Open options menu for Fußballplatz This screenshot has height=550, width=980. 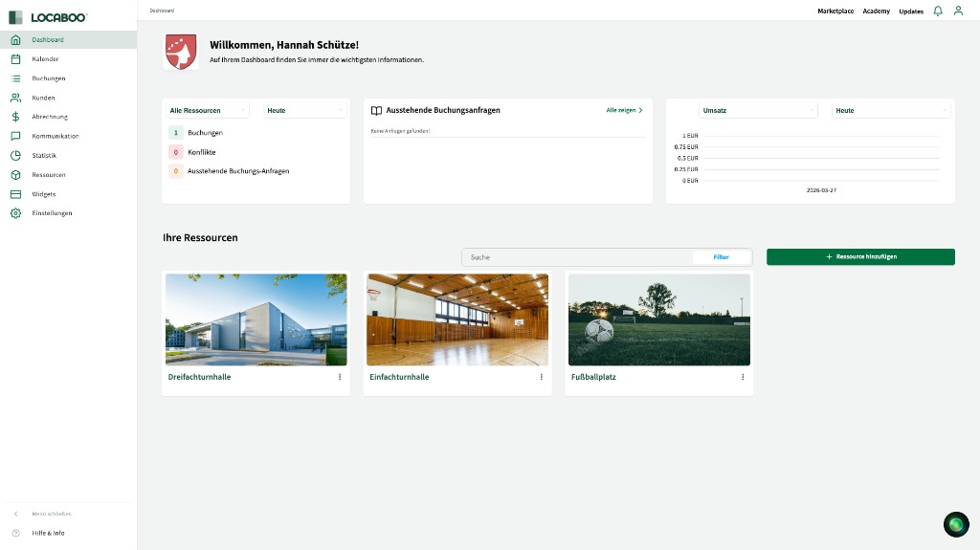coord(743,377)
